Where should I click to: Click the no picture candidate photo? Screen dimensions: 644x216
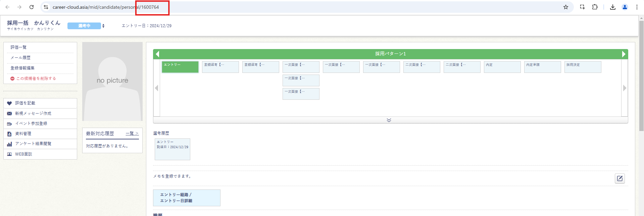click(112, 81)
